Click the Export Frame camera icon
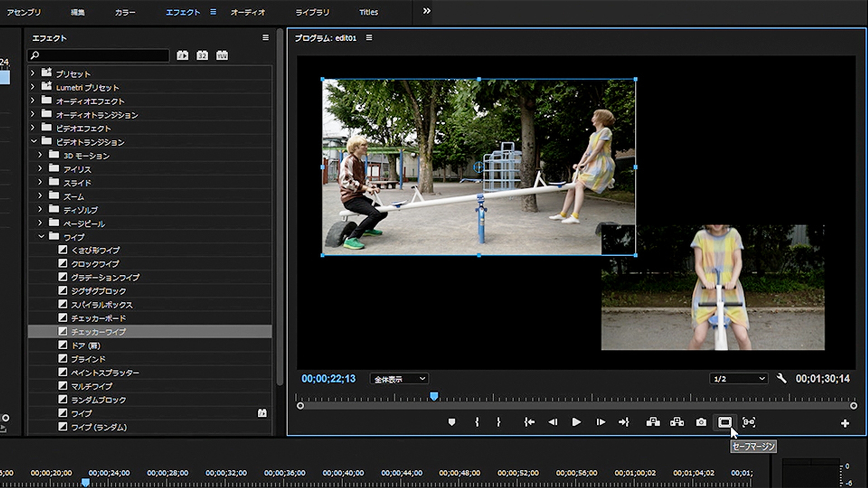Viewport: 868px width, 488px height. [x=701, y=422]
